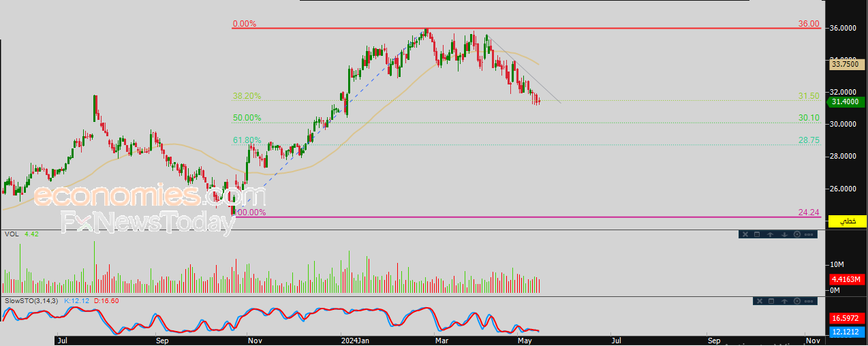
Task: Click the 24.24 Fibonacci price label
Action: pyautogui.click(x=809, y=213)
